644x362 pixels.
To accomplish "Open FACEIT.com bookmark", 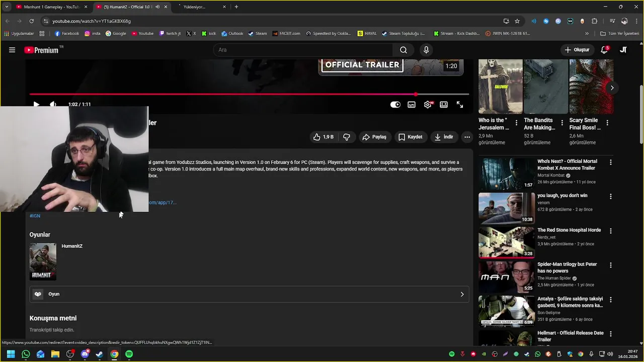I will tap(286, 34).
